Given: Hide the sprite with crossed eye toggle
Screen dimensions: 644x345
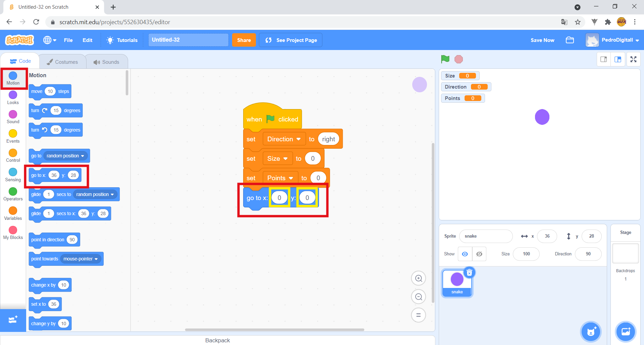Looking at the screenshot, I should click(479, 254).
